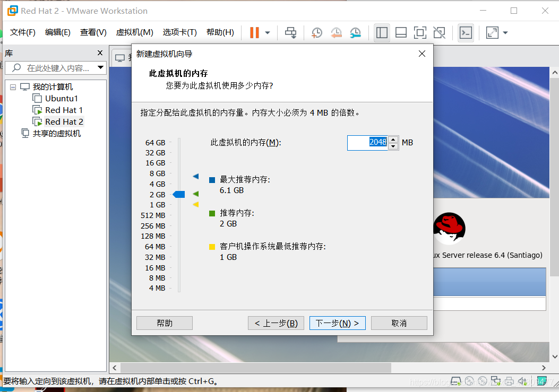The height and width of the screenshot is (392, 559).
Task: Select the Red Hat 1 virtual machine
Action: click(64, 110)
